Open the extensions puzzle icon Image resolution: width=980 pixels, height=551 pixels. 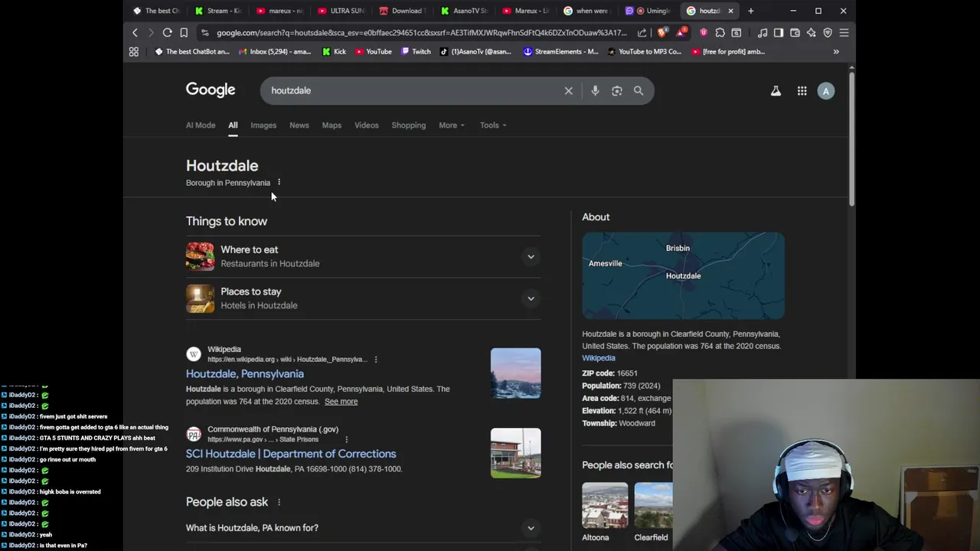pyautogui.click(x=720, y=33)
